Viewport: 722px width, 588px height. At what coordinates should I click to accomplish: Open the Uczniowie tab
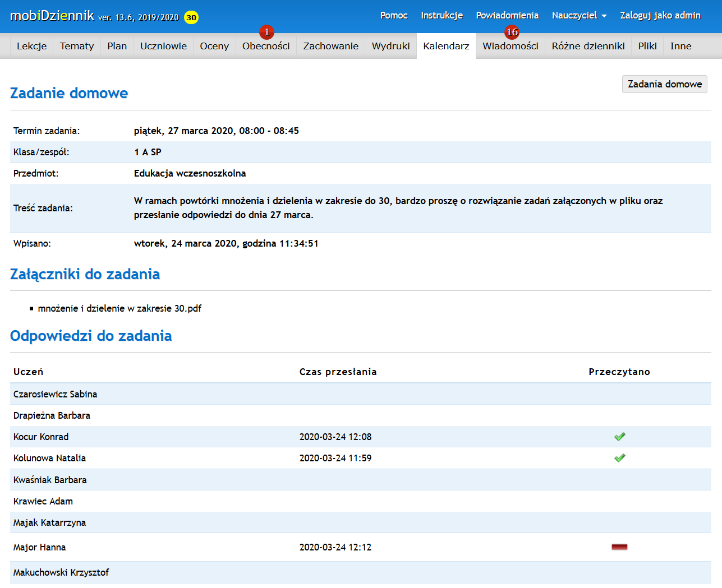[163, 46]
